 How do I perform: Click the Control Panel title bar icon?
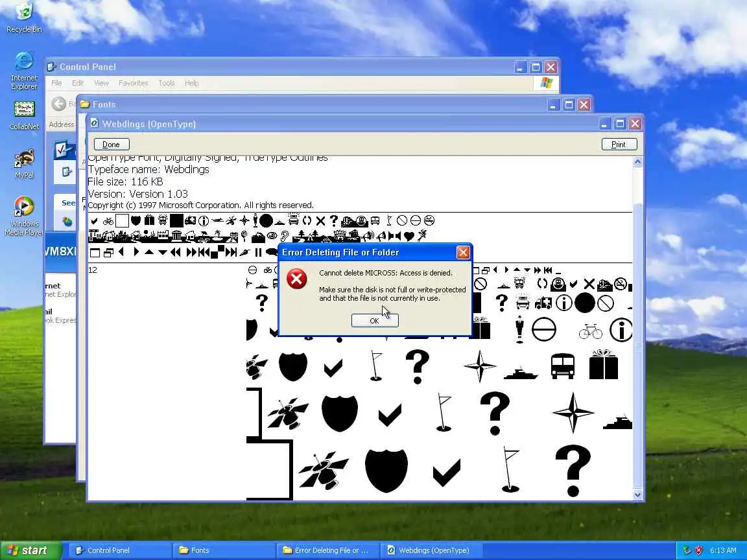pos(52,67)
